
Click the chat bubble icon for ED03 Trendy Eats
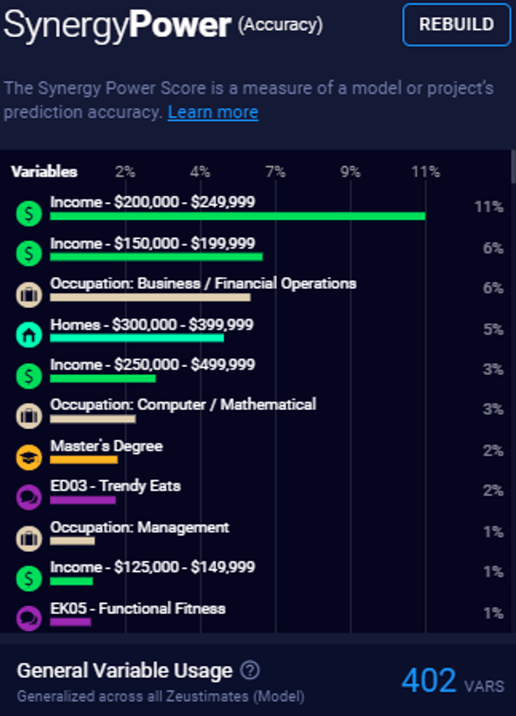[29, 497]
